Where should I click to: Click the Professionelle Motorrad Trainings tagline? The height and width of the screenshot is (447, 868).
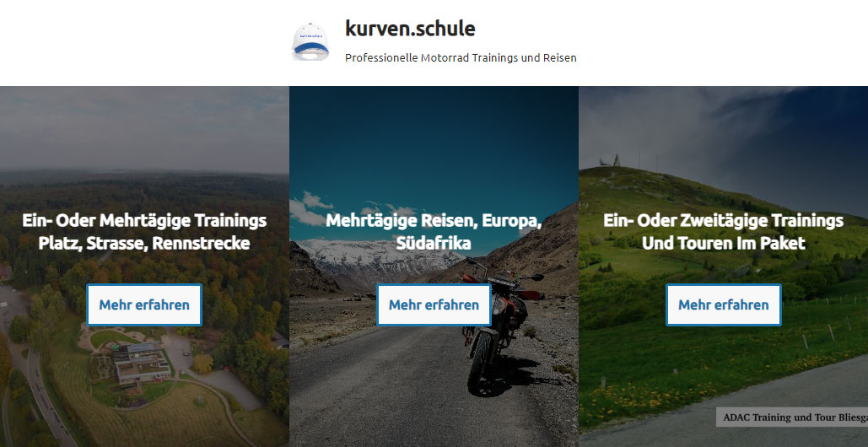click(x=461, y=57)
